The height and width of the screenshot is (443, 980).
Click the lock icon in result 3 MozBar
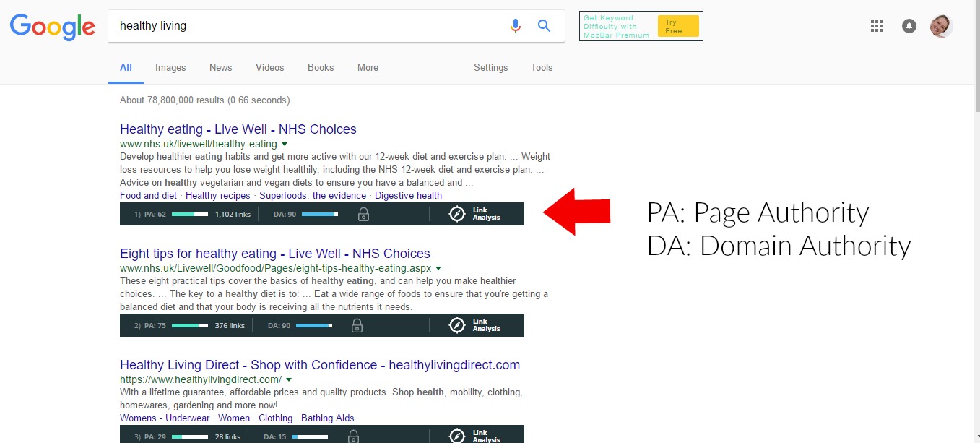(x=353, y=436)
